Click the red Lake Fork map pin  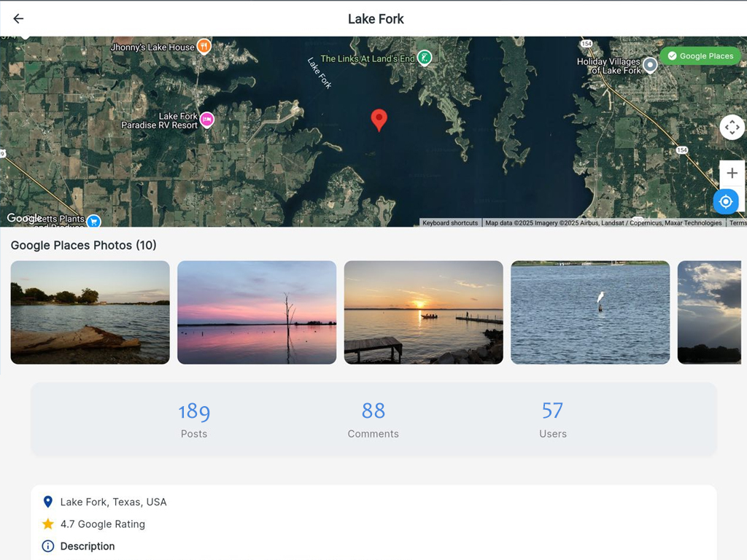tap(379, 120)
